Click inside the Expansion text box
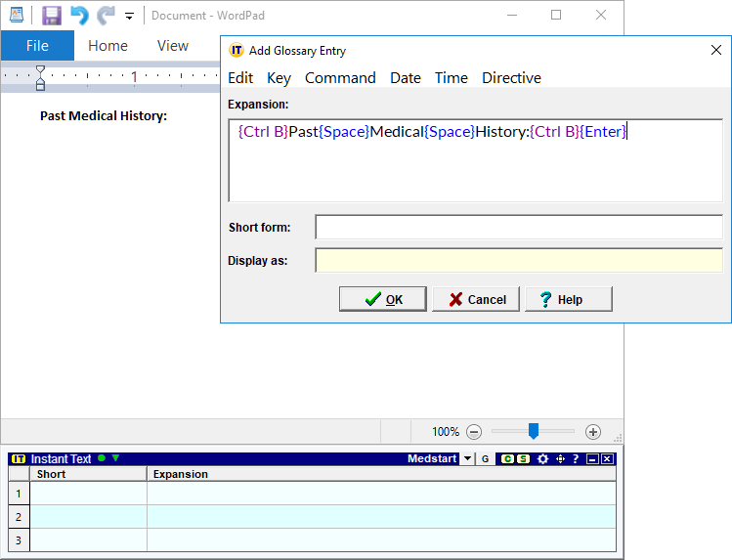 coord(476,160)
